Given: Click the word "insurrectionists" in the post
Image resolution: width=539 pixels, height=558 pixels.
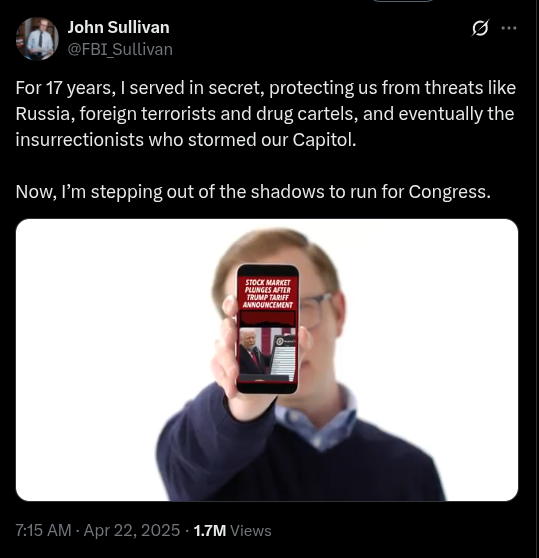Looking at the screenshot, I should point(79,140).
